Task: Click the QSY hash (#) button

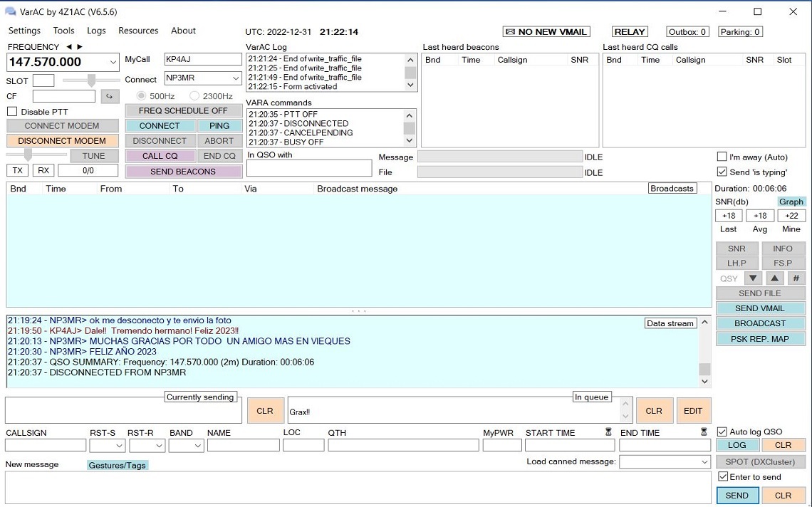Action: click(x=796, y=278)
